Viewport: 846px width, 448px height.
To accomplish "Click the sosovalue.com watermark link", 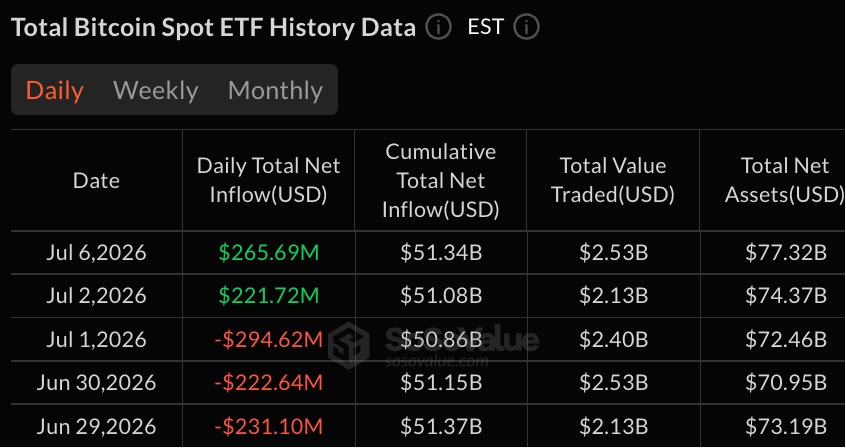I will point(437,361).
